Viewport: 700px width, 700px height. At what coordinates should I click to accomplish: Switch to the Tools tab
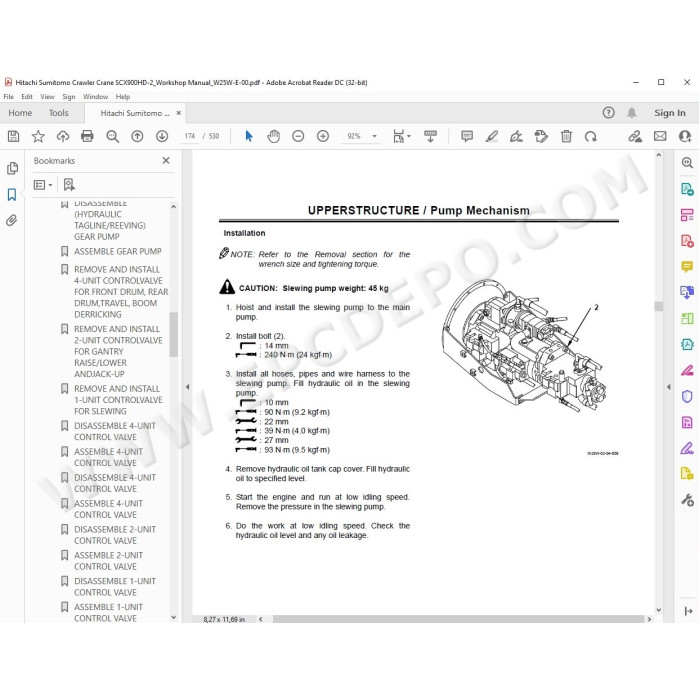click(x=58, y=113)
